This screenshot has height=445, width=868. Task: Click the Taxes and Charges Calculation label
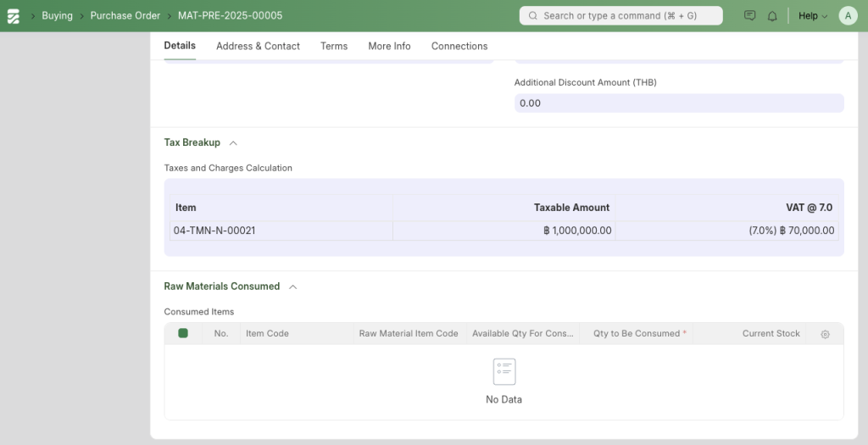pyautogui.click(x=228, y=168)
